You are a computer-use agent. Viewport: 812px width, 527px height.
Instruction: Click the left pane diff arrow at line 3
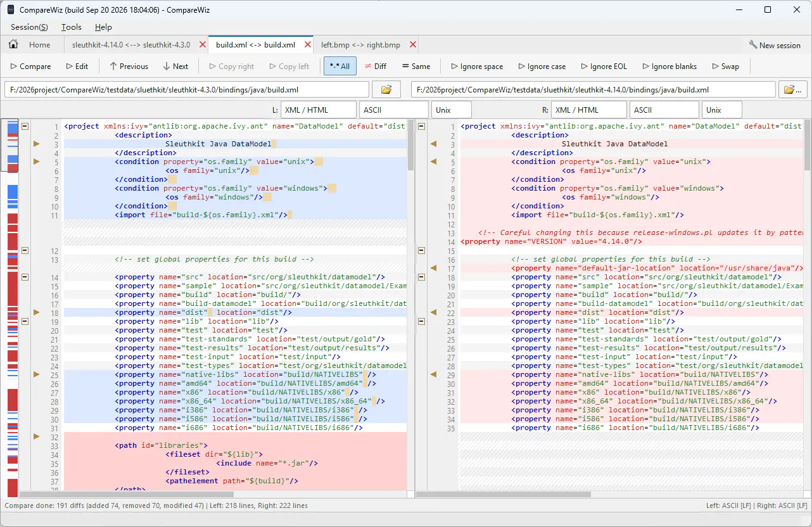point(36,144)
